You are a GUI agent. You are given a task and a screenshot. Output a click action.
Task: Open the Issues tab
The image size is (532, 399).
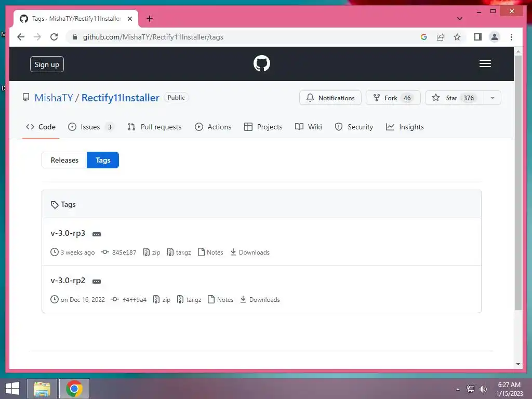pos(91,127)
